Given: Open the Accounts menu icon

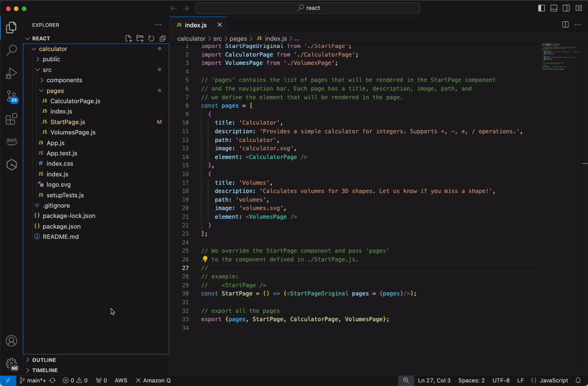Looking at the screenshot, I should point(11,341).
